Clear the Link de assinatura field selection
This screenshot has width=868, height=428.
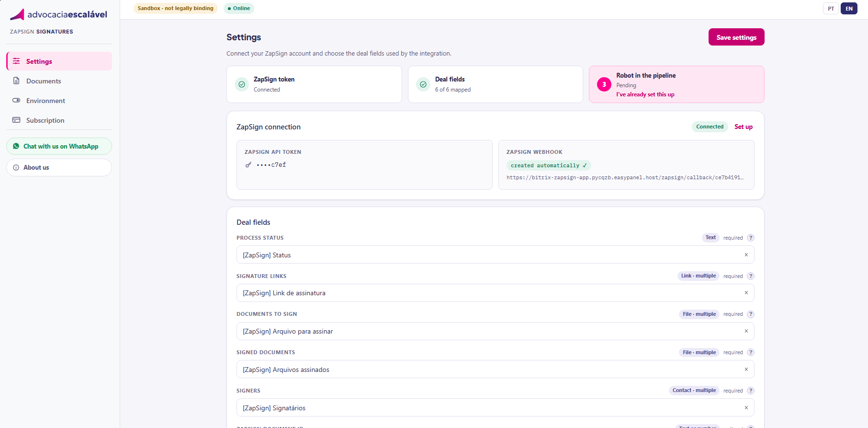point(746,293)
